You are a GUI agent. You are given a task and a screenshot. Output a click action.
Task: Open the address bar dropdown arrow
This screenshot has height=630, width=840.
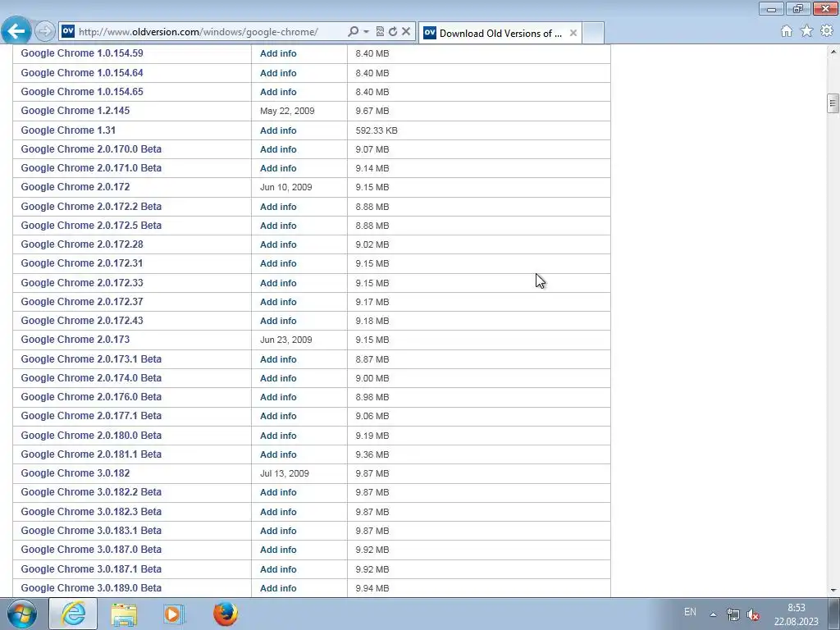point(367,32)
